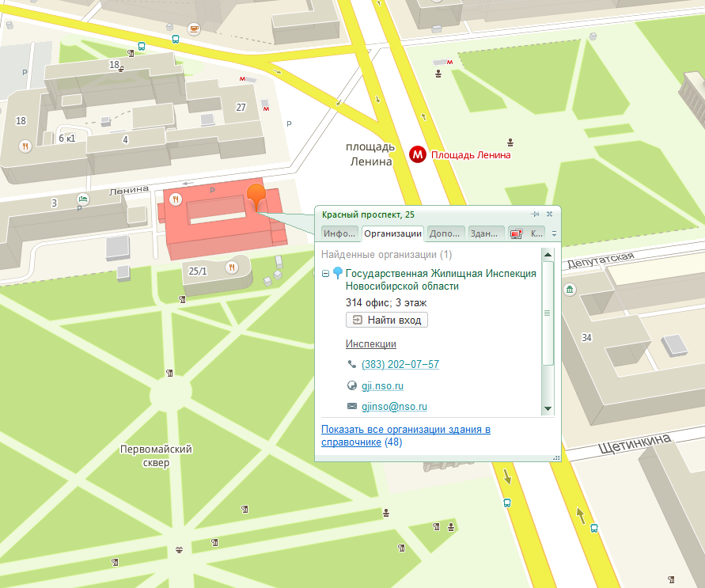
Task: Click the orange location pin on the map
Action: (x=256, y=196)
